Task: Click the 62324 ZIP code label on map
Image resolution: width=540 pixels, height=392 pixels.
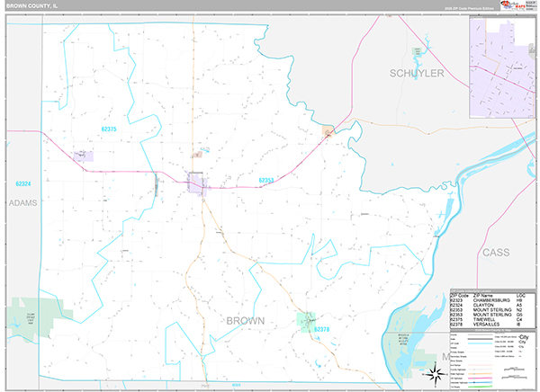Action: (x=23, y=183)
